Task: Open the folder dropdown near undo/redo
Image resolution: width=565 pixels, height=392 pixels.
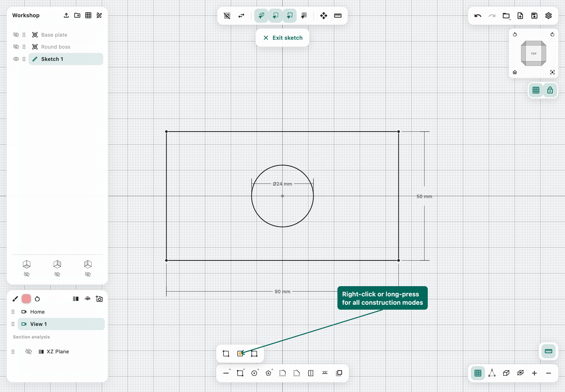Action: (x=506, y=16)
